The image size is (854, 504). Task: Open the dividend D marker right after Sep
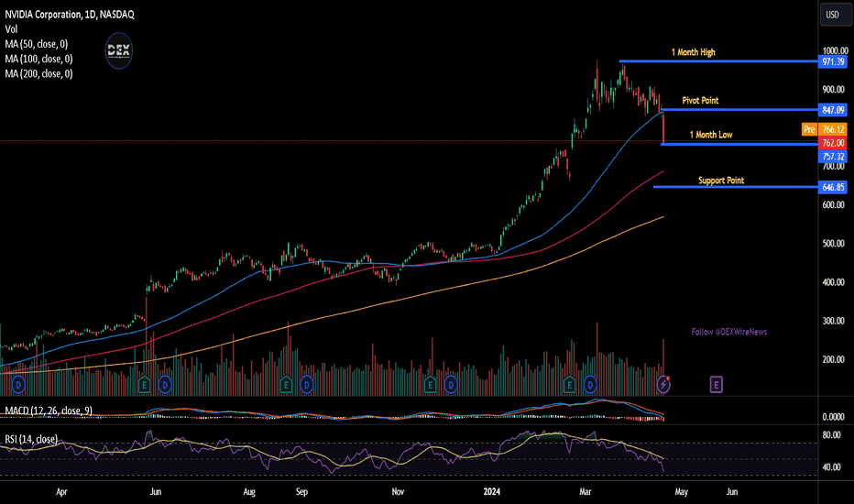(x=307, y=385)
